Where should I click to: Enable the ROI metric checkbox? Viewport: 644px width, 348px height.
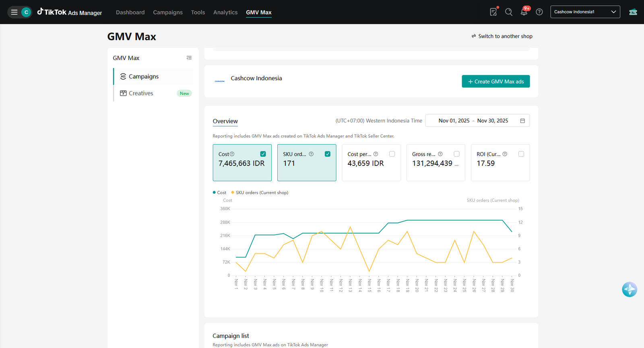(x=521, y=154)
